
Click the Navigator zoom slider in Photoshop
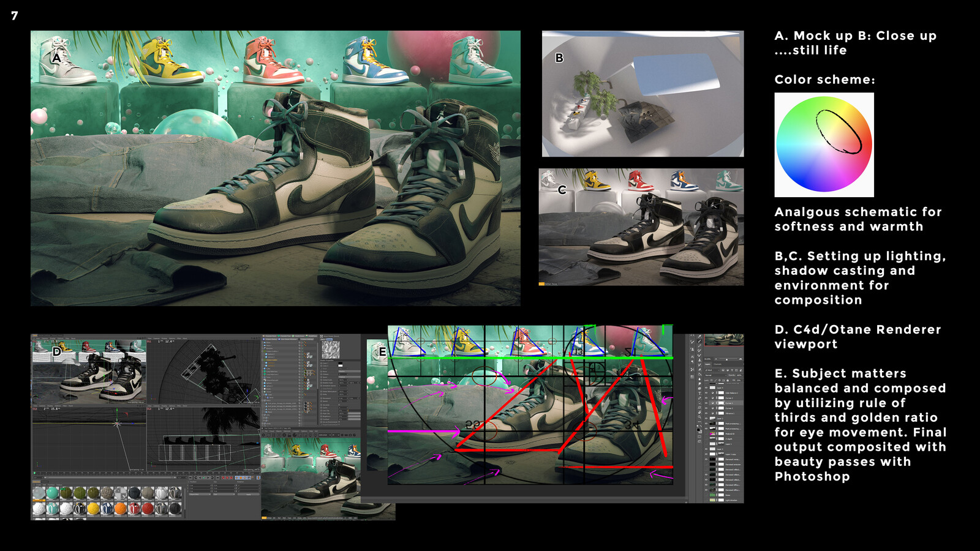click(726, 359)
